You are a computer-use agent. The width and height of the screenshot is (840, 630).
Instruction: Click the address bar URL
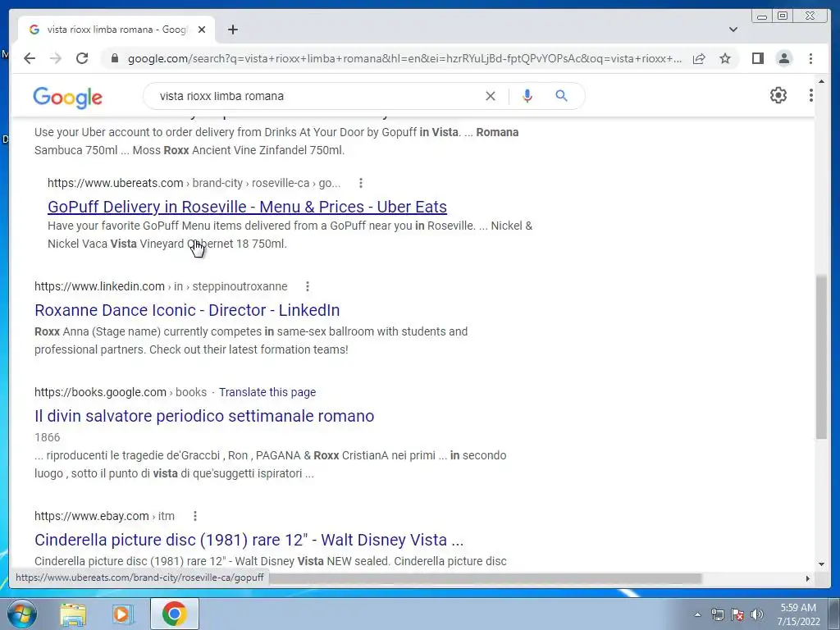(x=404, y=58)
